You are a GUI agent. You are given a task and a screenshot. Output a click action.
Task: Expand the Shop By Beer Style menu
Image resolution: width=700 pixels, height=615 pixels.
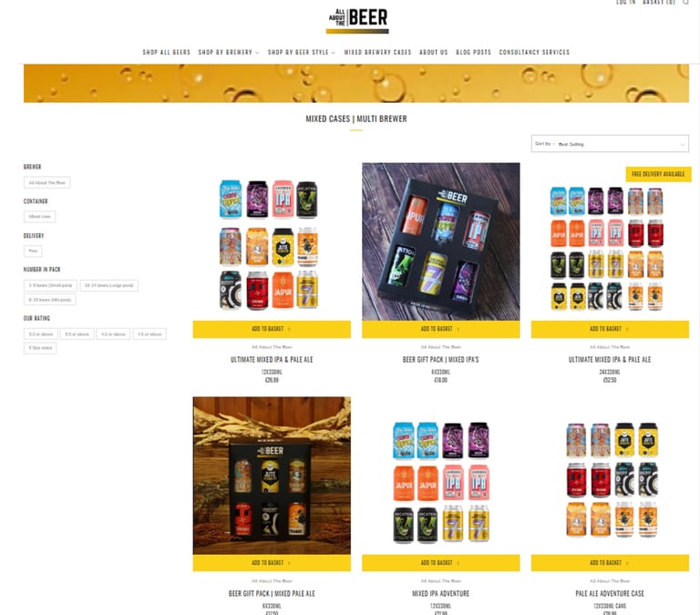point(302,52)
